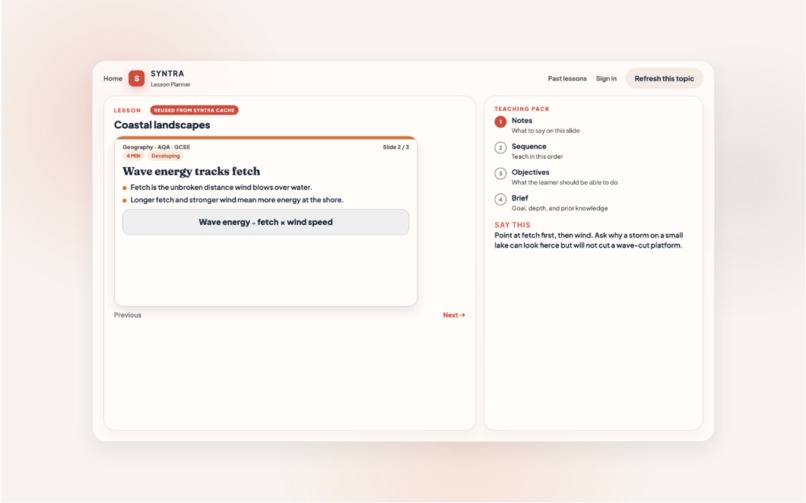
Task: Open the Sequence teaching pack tab
Action: [x=529, y=151]
